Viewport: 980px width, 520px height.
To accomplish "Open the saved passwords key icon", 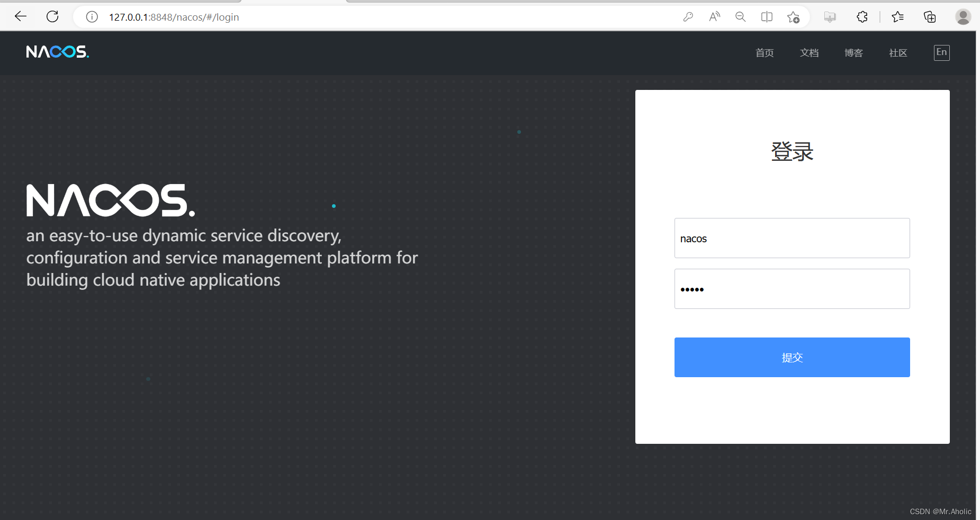I will click(x=688, y=17).
